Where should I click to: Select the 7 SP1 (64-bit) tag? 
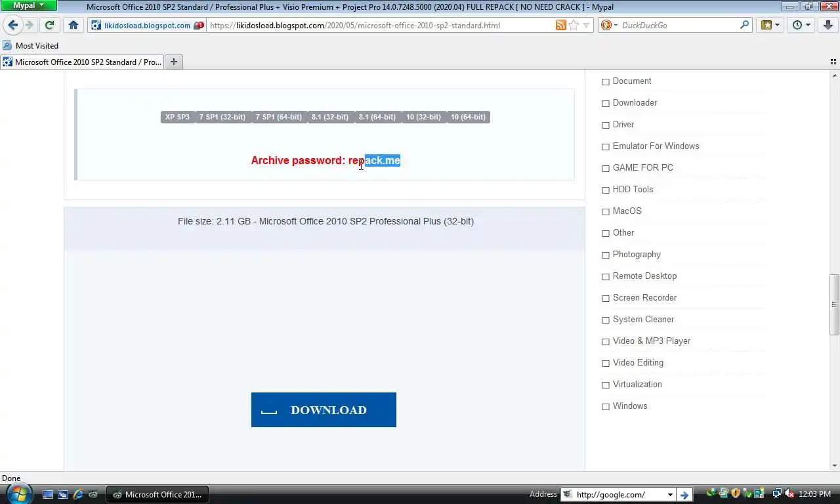tap(279, 117)
